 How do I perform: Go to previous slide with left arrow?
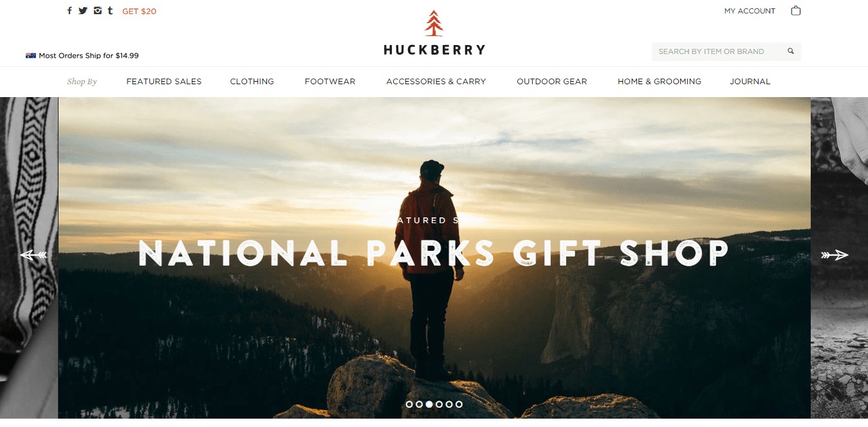point(33,255)
